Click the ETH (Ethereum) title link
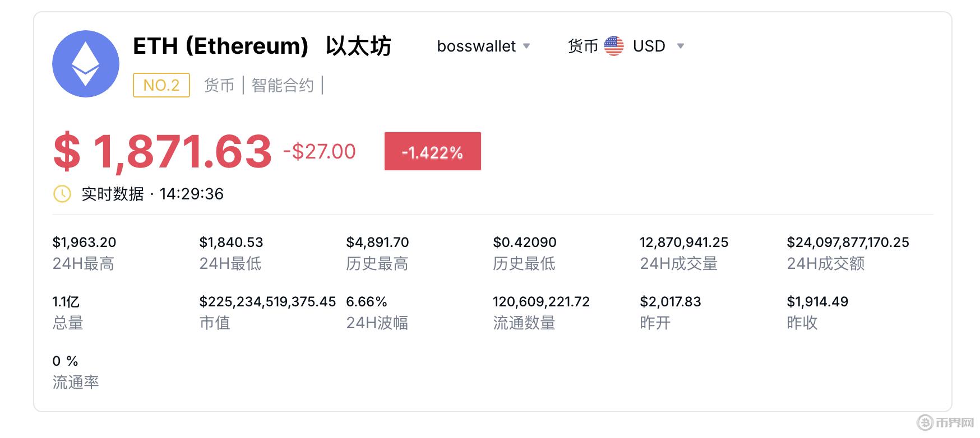The image size is (980, 438). (x=220, y=46)
